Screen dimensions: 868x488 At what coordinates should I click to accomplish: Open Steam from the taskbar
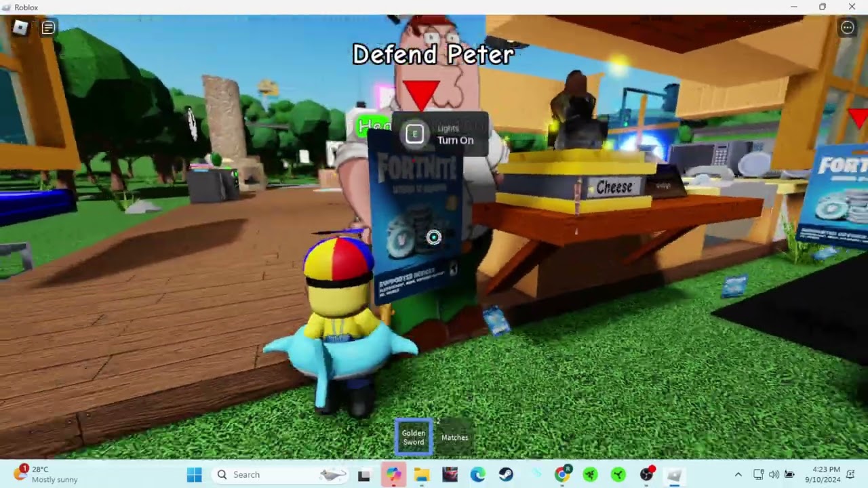pos(506,474)
